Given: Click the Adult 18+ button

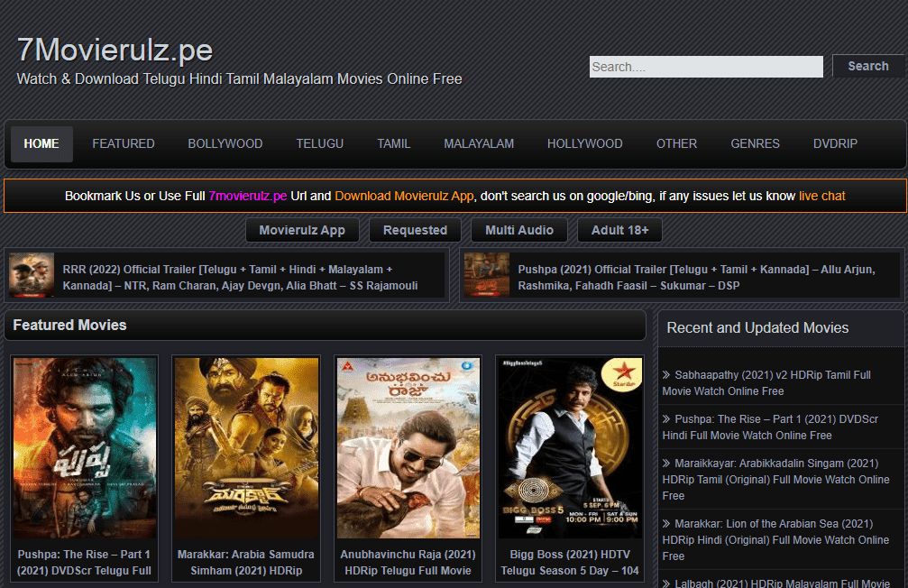Looking at the screenshot, I should 619,230.
